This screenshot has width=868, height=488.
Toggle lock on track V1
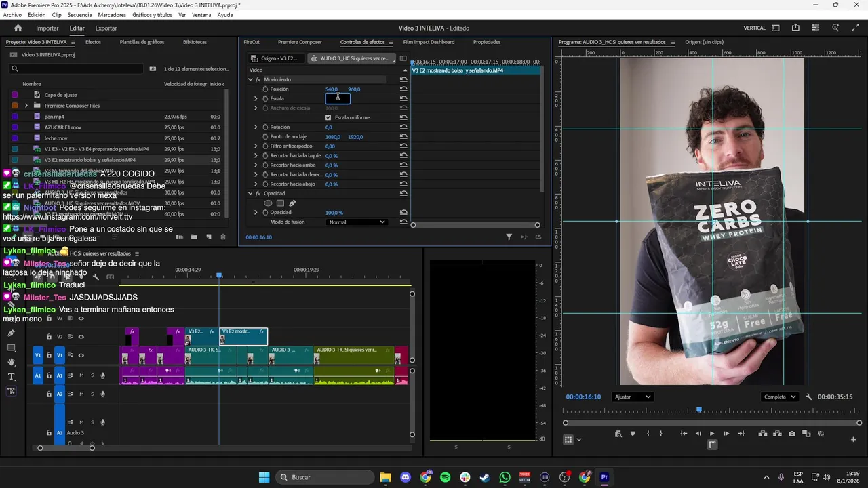pyautogui.click(x=49, y=355)
